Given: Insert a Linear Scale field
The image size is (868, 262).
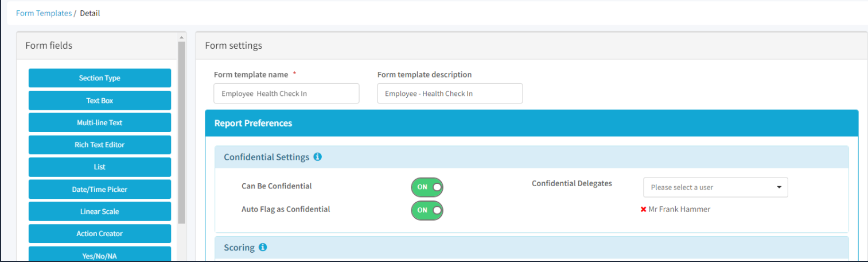Looking at the screenshot, I should tap(100, 211).
